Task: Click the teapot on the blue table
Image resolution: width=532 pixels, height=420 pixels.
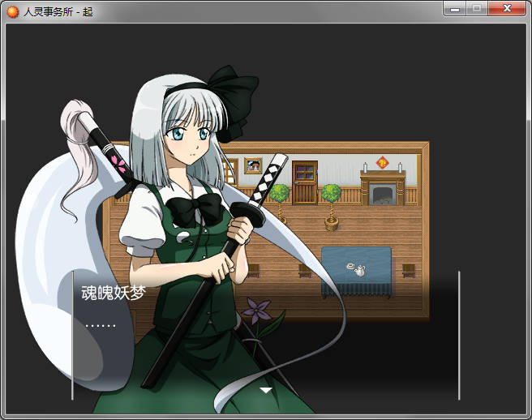Action: [359, 271]
